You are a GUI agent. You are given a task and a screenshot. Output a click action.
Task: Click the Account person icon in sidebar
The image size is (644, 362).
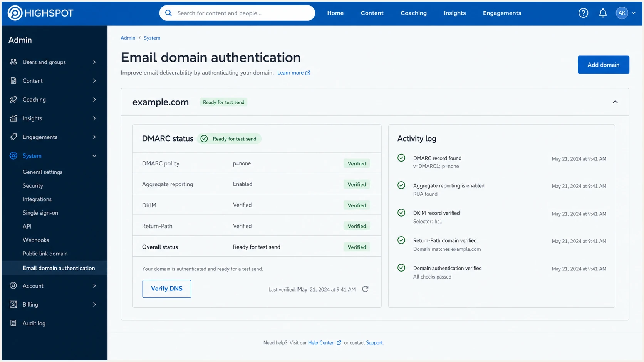[13, 285]
